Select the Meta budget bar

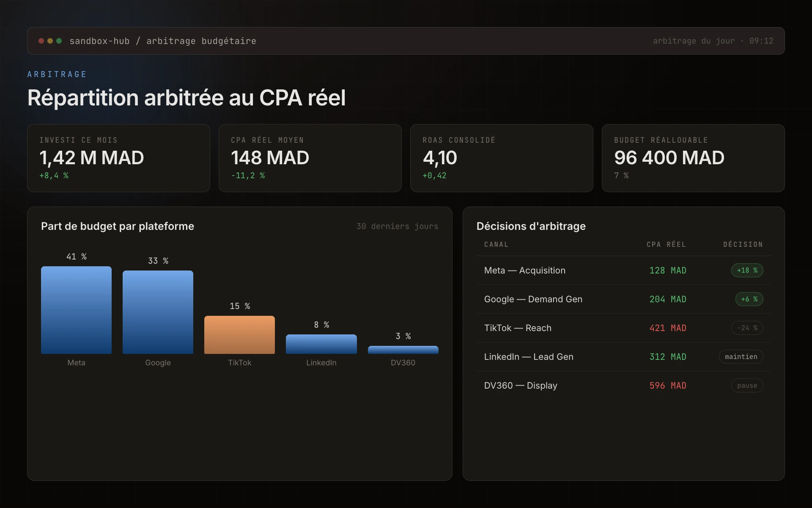(x=76, y=310)
